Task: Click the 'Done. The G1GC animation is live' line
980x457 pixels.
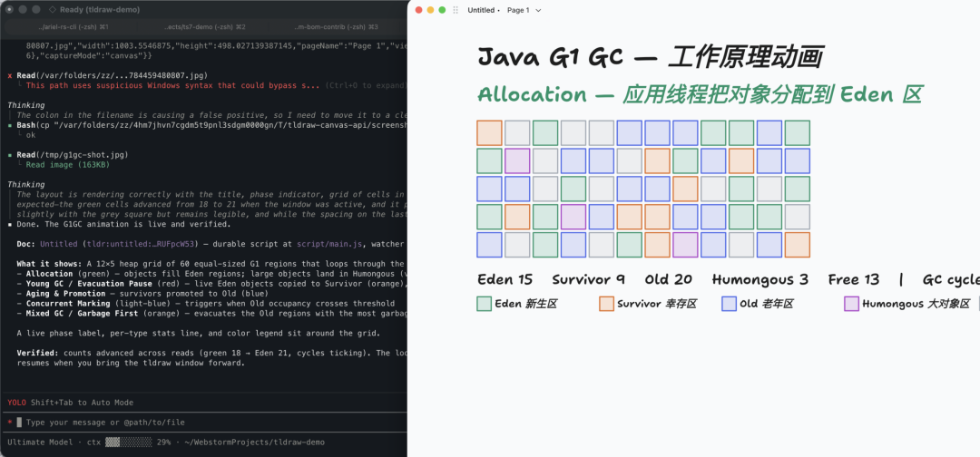Action: click(124, 225)
